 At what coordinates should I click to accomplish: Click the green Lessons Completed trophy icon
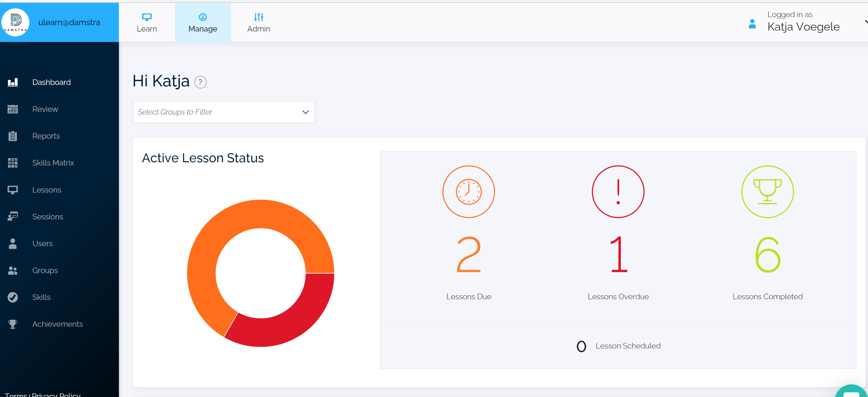pos(767,192)
